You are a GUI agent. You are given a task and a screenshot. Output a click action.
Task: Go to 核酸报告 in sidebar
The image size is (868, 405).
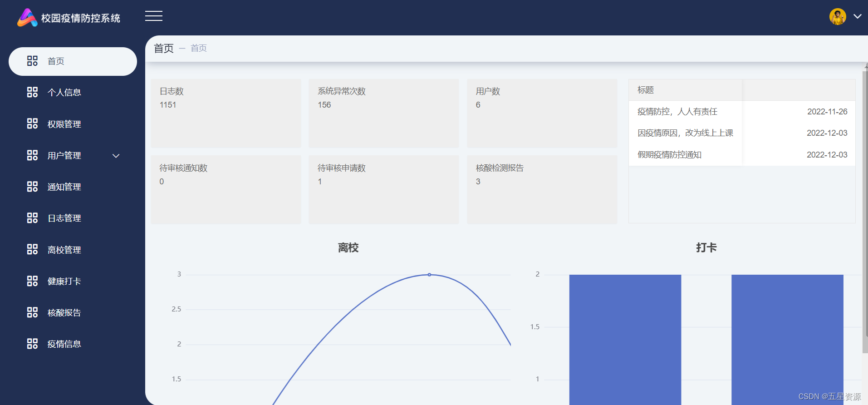point(73,312)
